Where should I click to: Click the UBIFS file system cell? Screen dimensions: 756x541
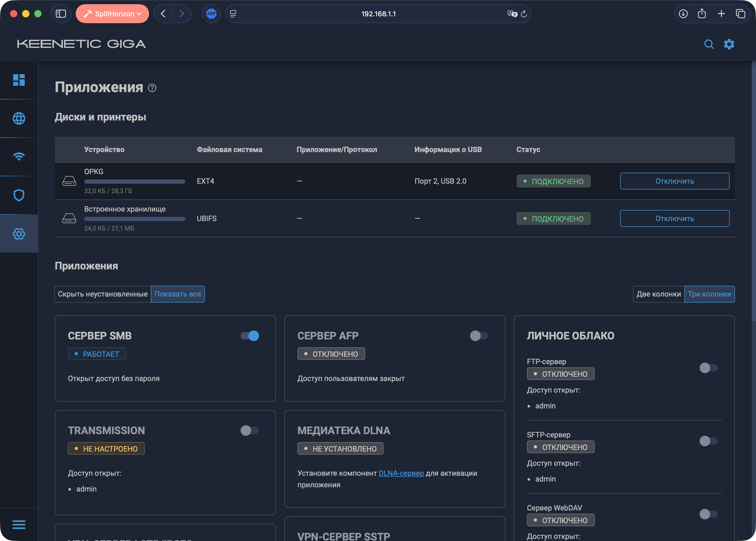click(x=207, y=218)
